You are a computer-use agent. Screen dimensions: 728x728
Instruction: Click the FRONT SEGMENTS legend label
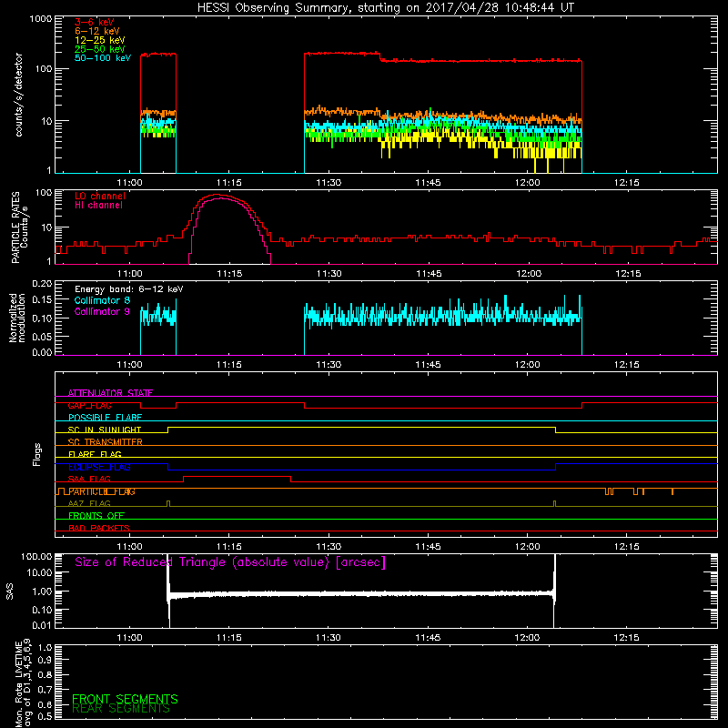125,699
